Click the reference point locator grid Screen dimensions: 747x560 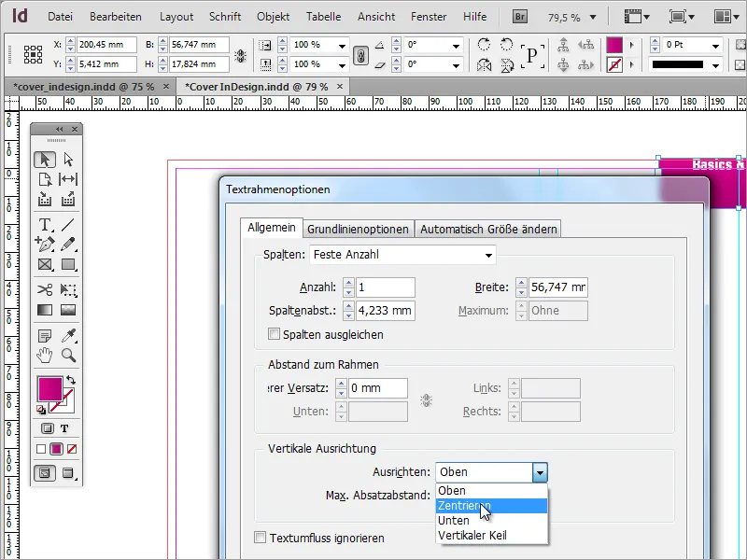(33, 54)
